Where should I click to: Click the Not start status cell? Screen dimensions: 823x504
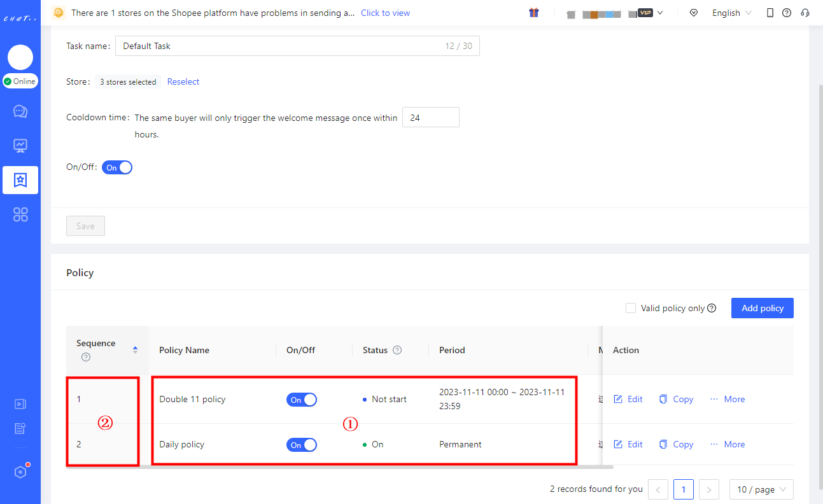click(x=384, y=399)
